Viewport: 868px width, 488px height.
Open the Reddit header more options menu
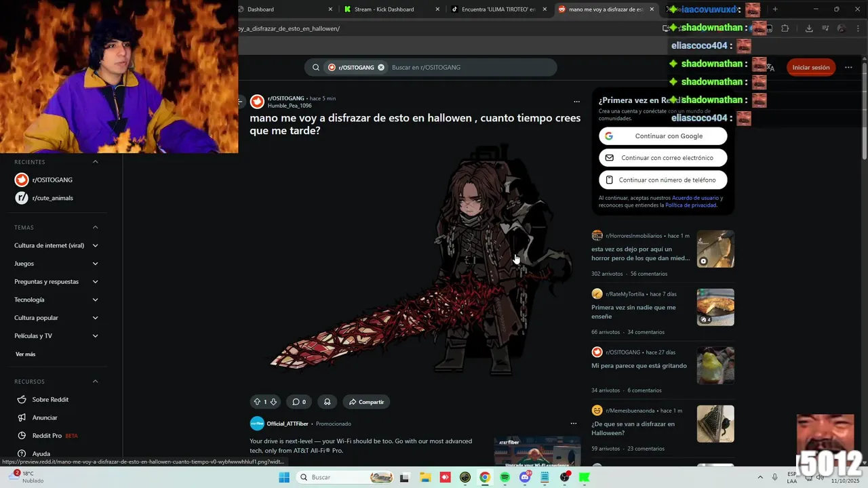pyautogui.click(x=848, y=67)
